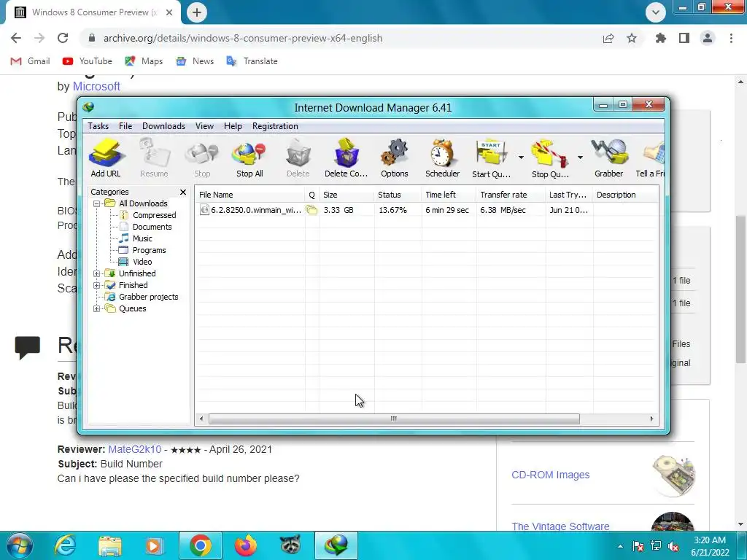Open the Translate bookmark
This screenshot has height=560, width=747.
252,61
